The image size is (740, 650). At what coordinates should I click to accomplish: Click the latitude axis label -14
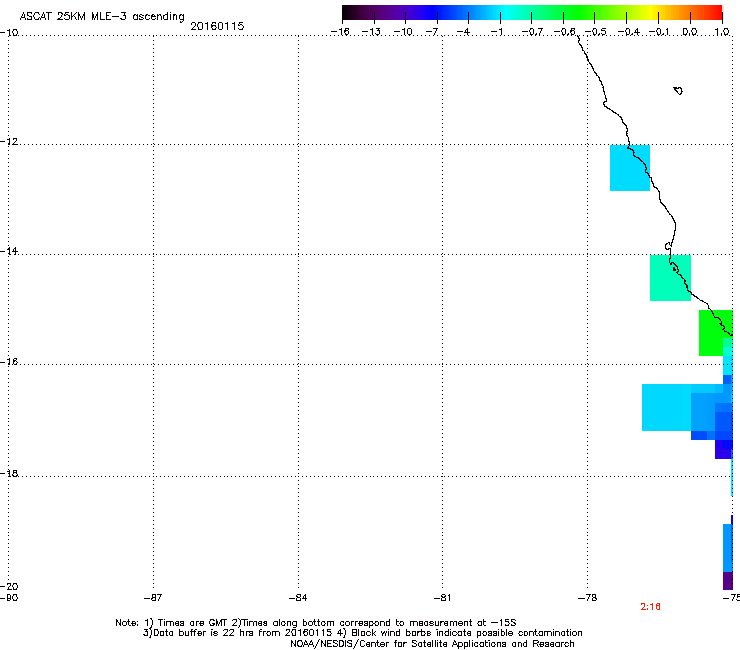pyautogui.click(x=9, y=251)
